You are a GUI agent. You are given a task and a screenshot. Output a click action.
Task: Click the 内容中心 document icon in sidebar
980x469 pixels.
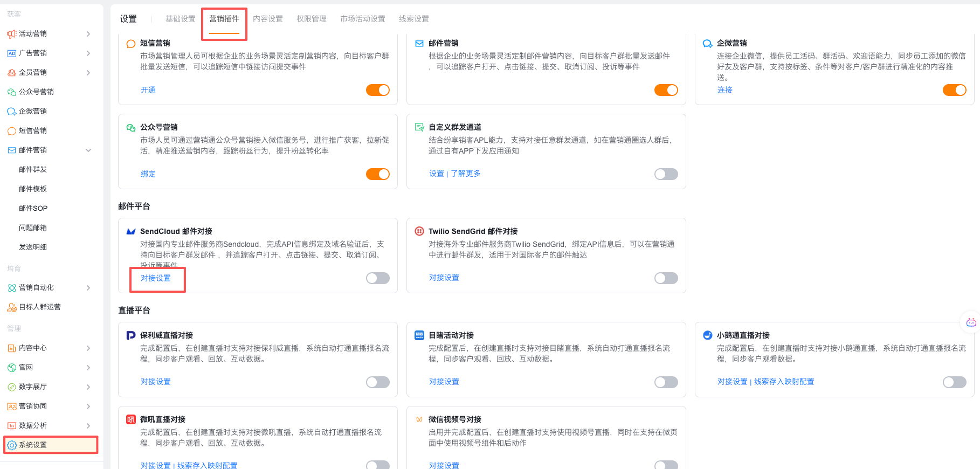click(x=11, y=348)
